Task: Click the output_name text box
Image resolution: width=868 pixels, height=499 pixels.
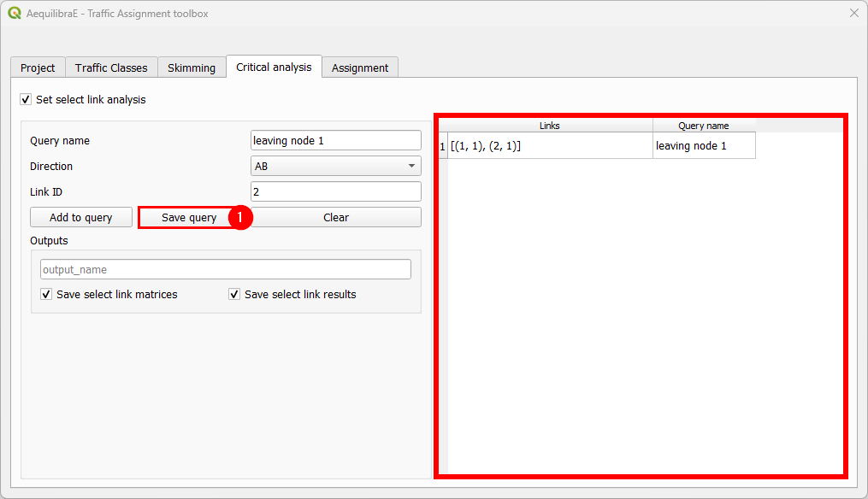Action: click(x=225, y=268)
